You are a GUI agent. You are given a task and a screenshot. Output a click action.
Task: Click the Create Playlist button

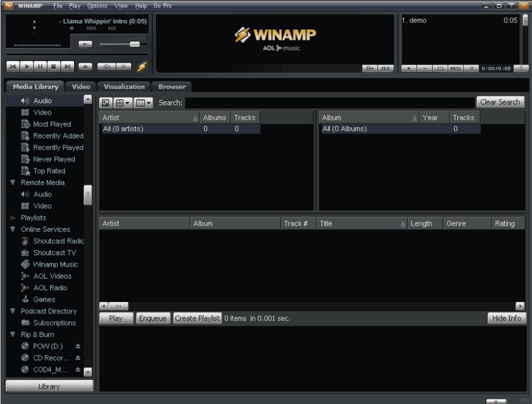pos(196,318)
